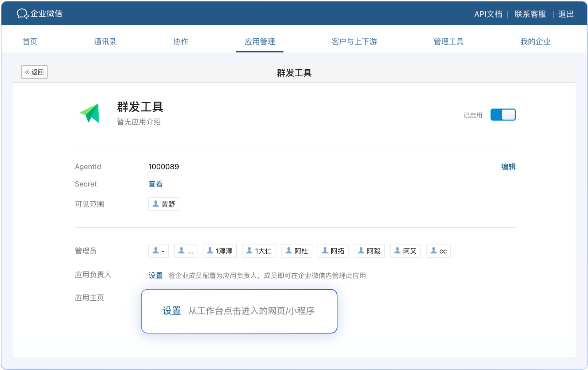The height and width of the screenshot is (370, 588).
Task: Click 设置 for 应用主页
Action: pyautogui.click(x=172, y=311)
